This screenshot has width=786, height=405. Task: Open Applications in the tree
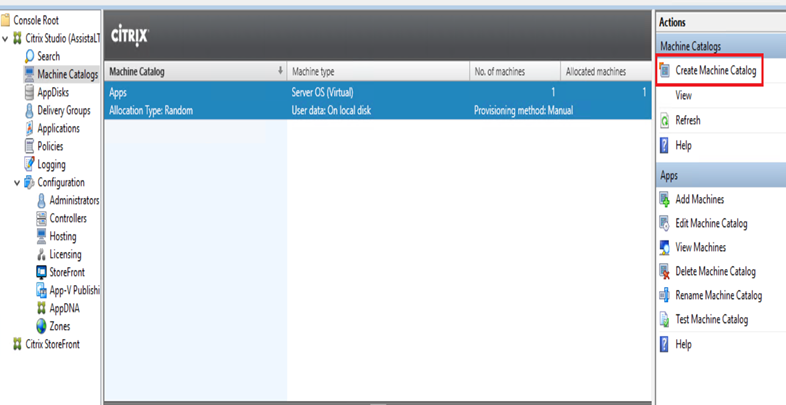pos(58,128)
